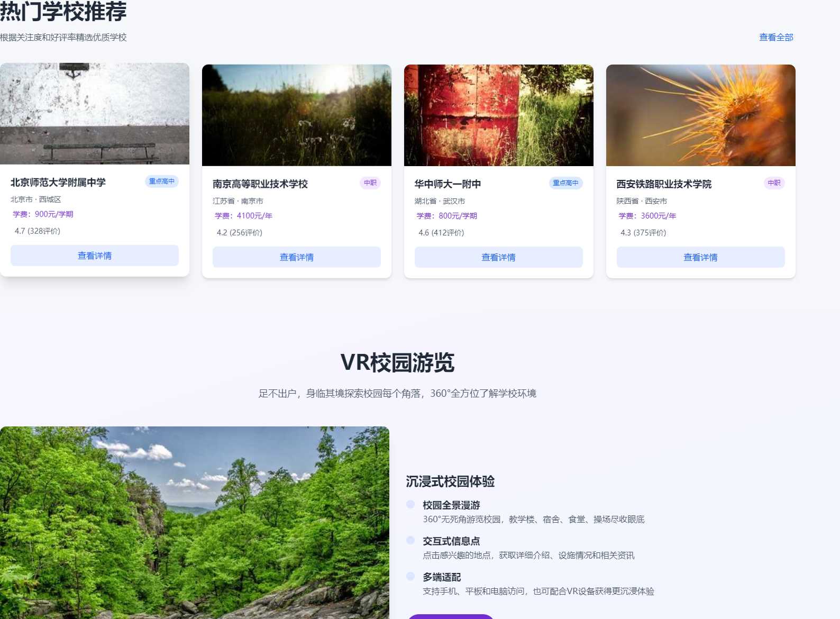Click the bullet icon beside 校园全景漫游
840x619 pixels.
coord(410,504)
